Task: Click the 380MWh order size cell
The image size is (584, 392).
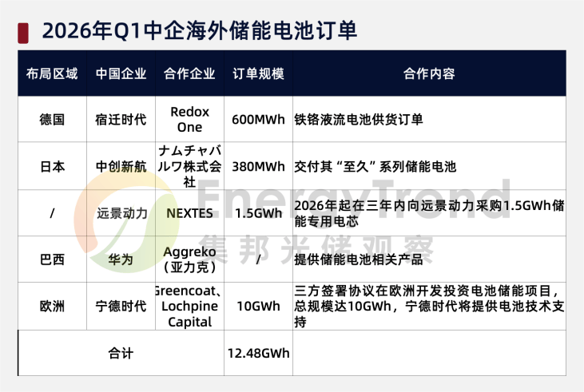Action: point(259,166)
